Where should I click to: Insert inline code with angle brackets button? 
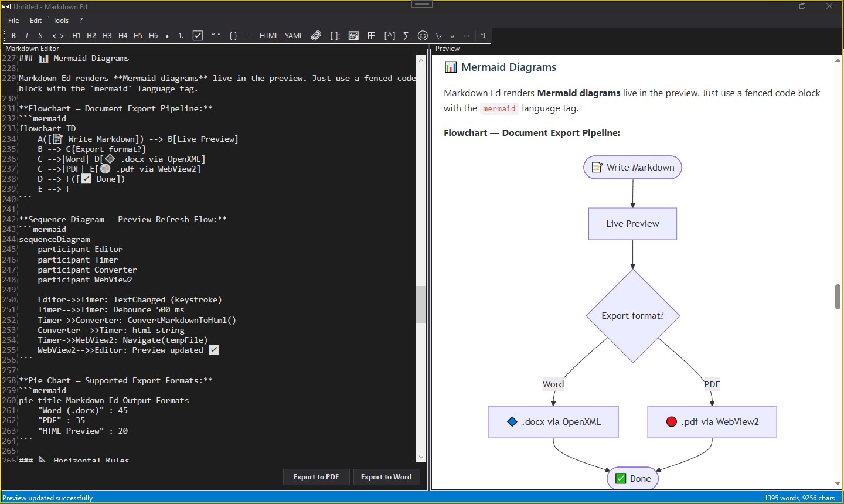pyautogui.click(x=58, y=36)
